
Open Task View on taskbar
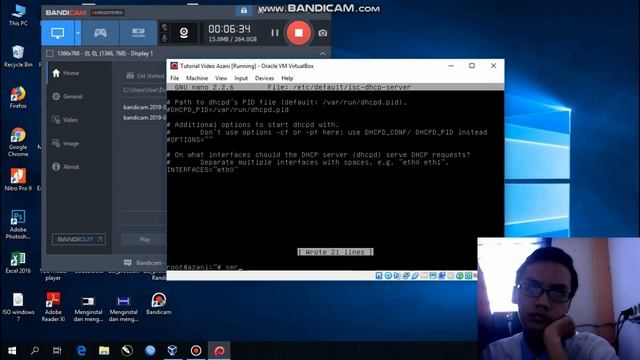click(57, 351)
